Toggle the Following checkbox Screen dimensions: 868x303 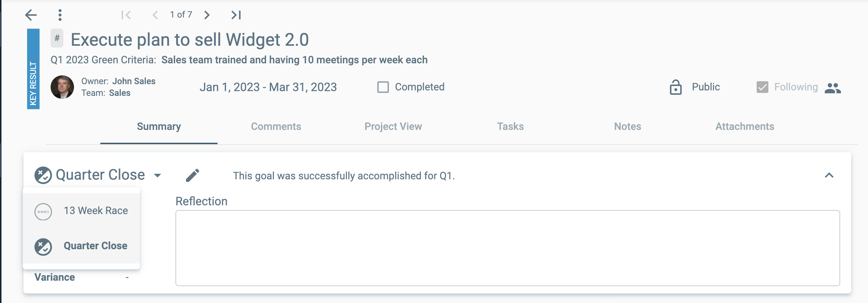pos(763,87)
